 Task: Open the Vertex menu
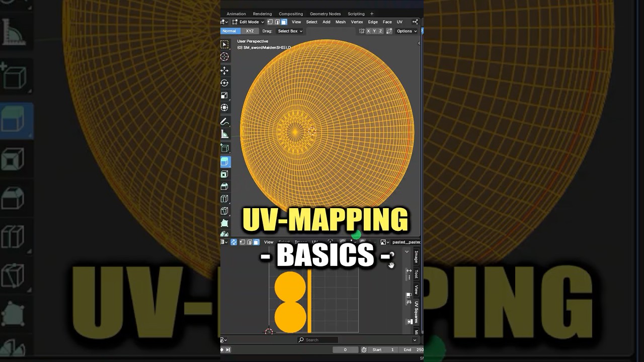click(357, 22)
